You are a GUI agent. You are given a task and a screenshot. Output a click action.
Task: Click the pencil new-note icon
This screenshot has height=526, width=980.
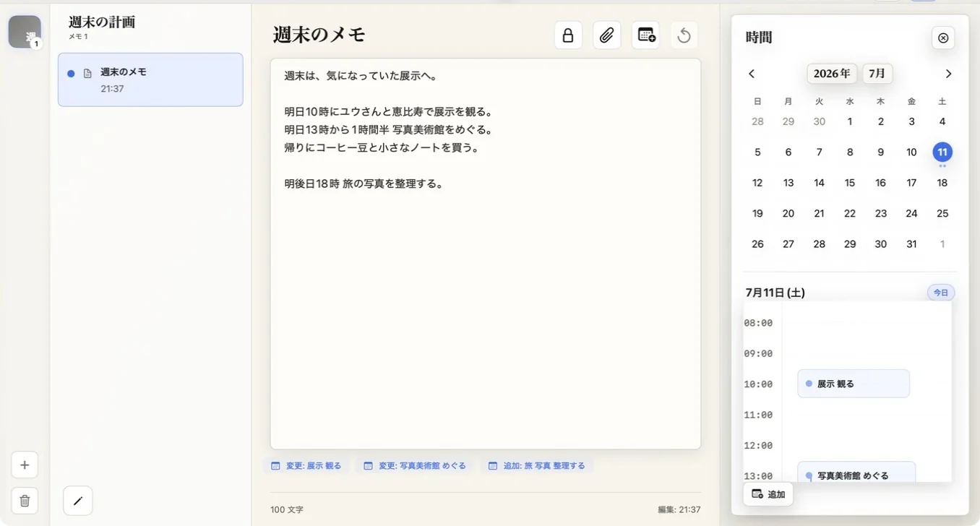point(78,500)
